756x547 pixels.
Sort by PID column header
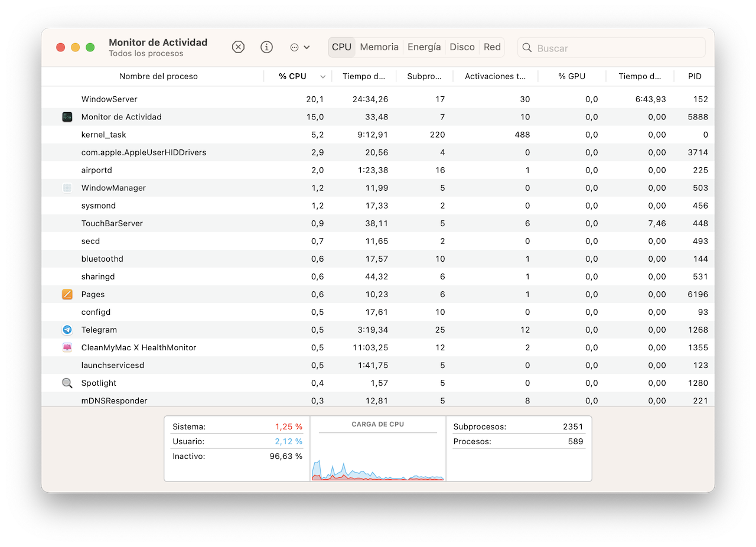pos(695,76)
